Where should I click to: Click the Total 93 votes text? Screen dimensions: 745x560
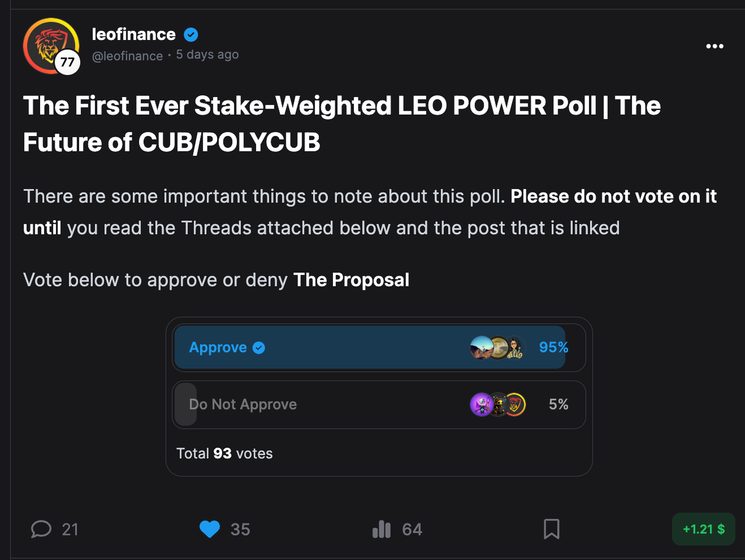pyautogui.click(x=225, y=454)
